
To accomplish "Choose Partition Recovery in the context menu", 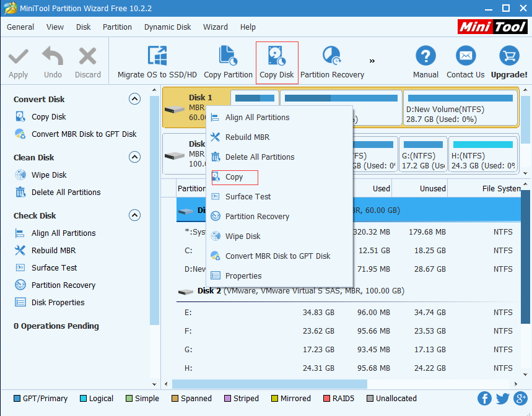I will click(279, 216).
